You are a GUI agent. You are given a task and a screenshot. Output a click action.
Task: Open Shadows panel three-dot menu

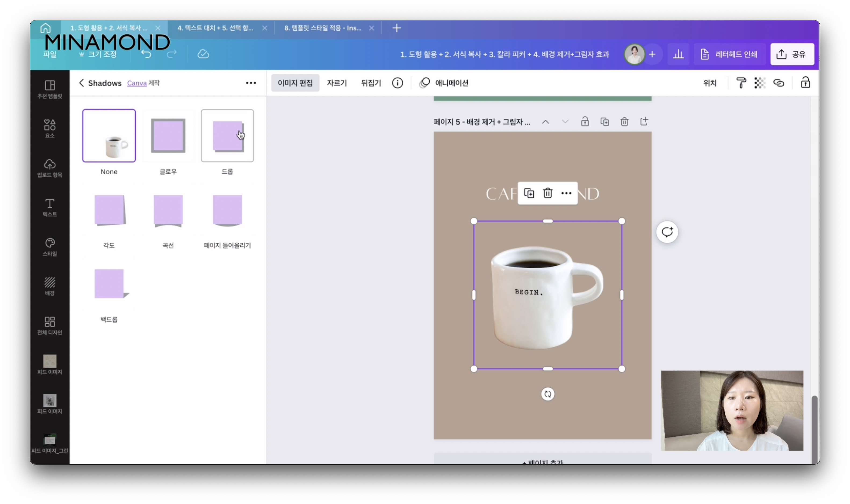click(251, 83)
